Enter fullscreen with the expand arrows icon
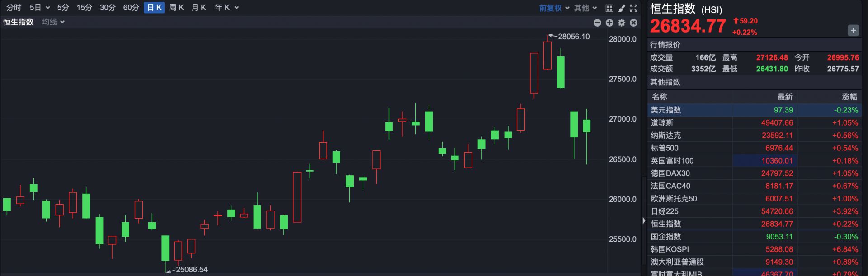The height and width of the screenshot is (276, 868). point(634,8)
